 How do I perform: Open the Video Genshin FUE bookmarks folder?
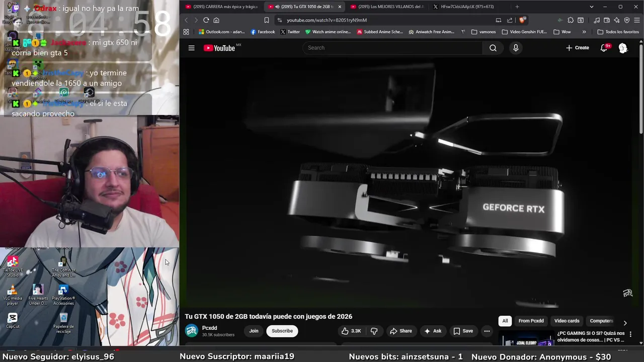pos(524,32)
